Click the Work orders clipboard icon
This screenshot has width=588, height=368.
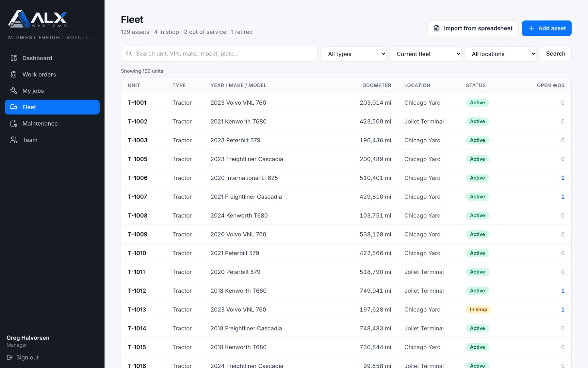click(14, 74)
